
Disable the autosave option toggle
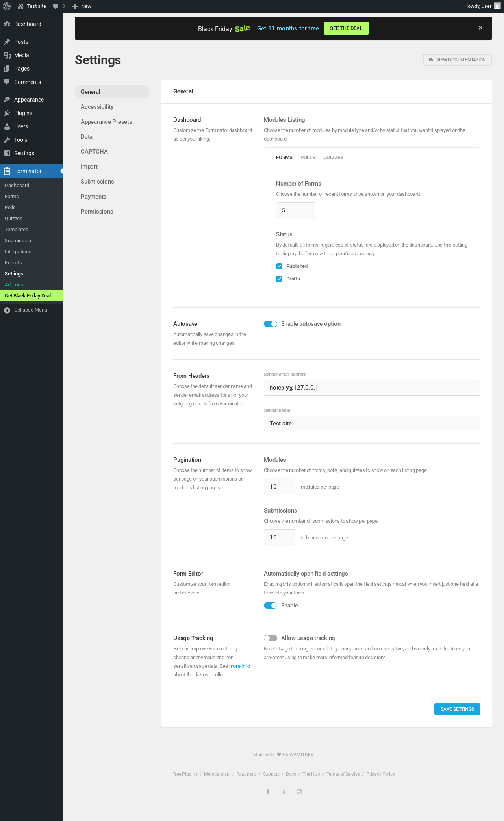pos(271,324)
